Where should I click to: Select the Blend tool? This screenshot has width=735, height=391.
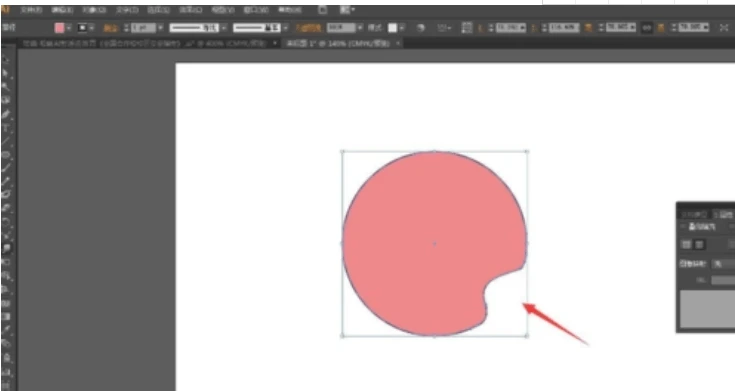coord(6,344)
